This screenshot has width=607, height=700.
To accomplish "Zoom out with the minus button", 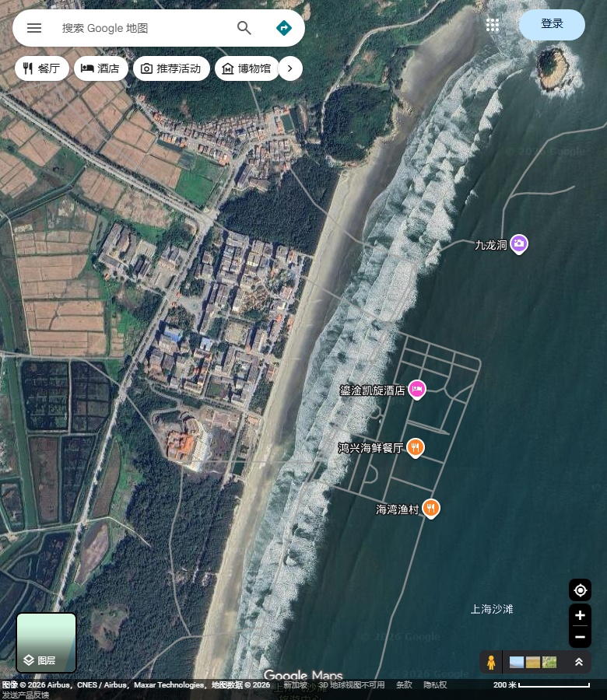I will 580,637.
